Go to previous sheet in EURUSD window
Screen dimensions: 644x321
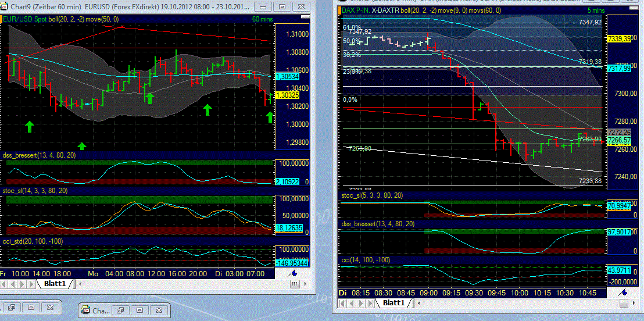coord(13,284)
